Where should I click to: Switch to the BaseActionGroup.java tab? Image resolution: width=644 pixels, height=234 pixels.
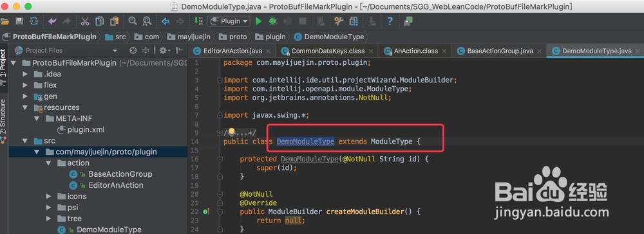pos(500,51)
